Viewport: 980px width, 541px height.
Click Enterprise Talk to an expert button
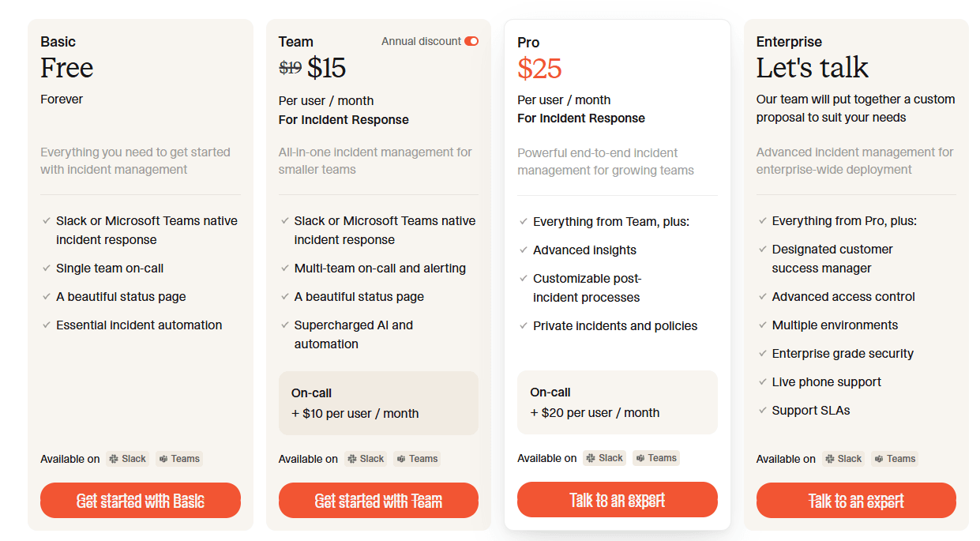856,501
